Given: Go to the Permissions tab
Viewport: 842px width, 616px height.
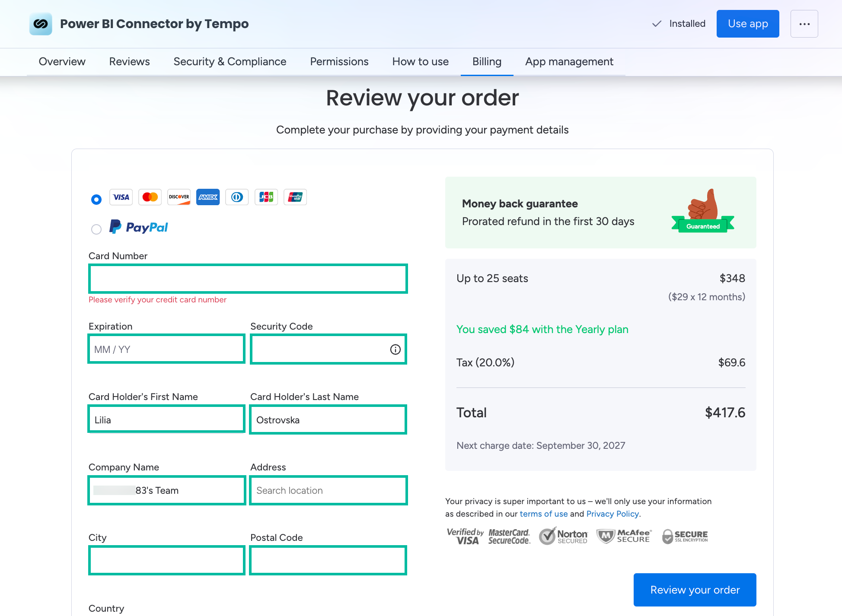Looking at the screenshot, I should (339, 62).
